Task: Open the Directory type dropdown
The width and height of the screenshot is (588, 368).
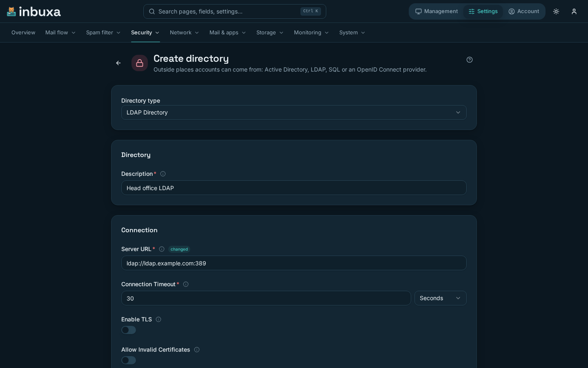Action: [294, 112]
